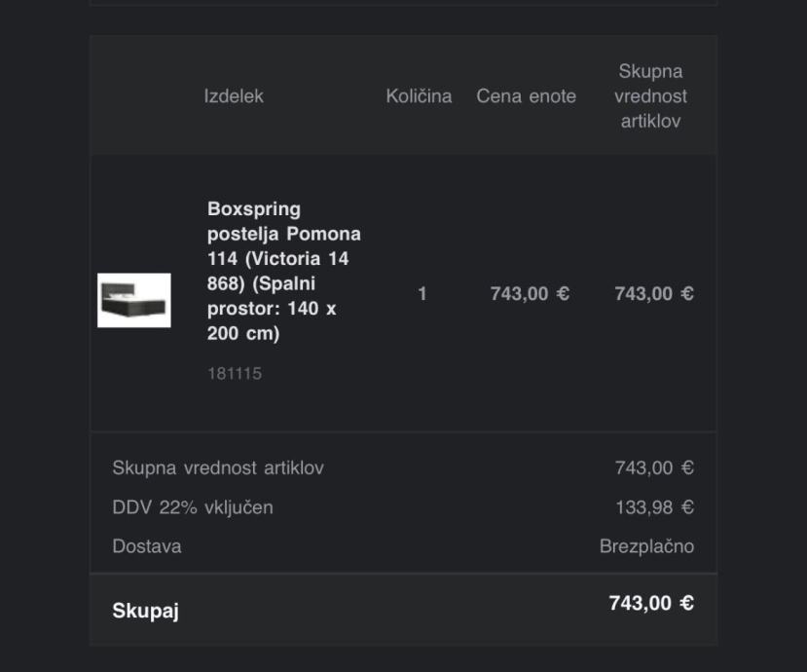This screenshot has width=807, height=672.
Task: Select the Izdelek column header
Action: click(234, 96)
